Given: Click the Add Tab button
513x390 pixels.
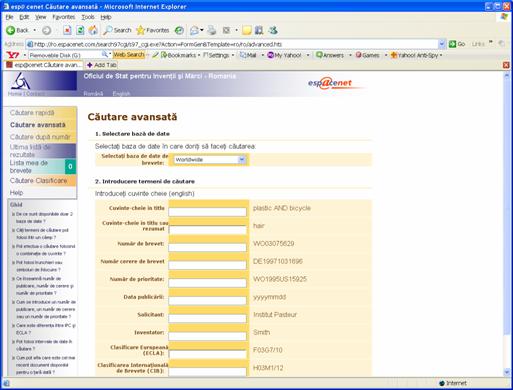Looking at the screenshot, I should (x=102, y=65).
